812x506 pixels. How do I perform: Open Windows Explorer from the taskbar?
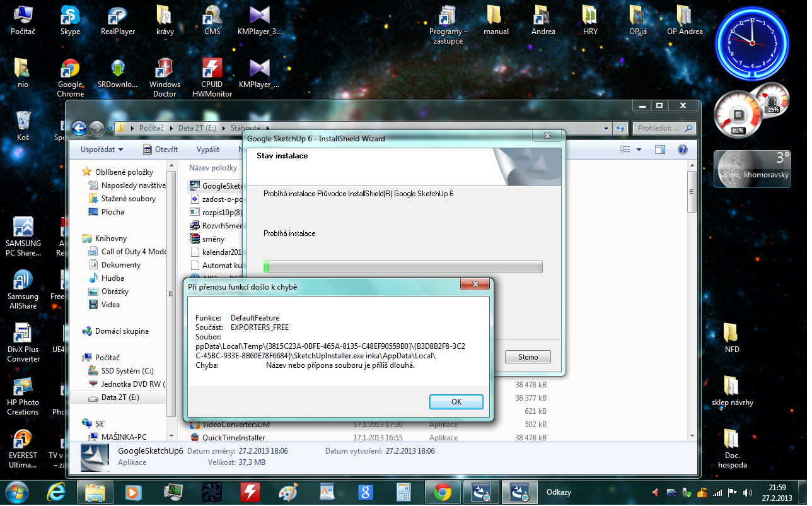(95, 491)
